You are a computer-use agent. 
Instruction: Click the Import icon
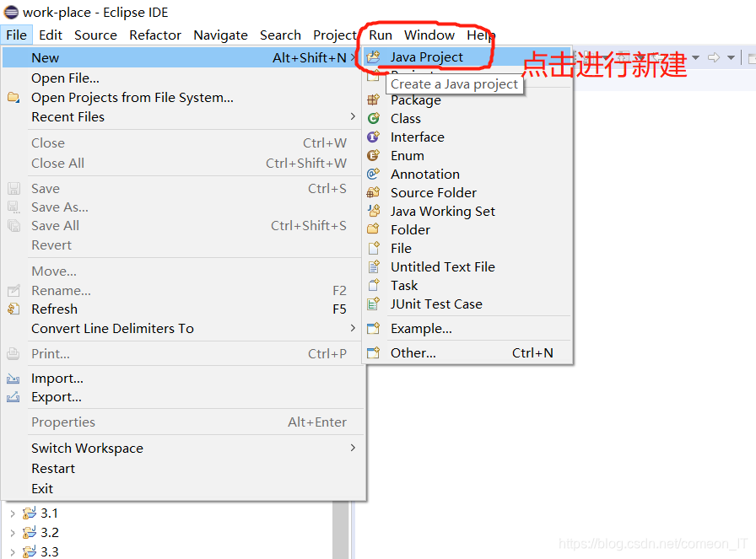point(13,379)
